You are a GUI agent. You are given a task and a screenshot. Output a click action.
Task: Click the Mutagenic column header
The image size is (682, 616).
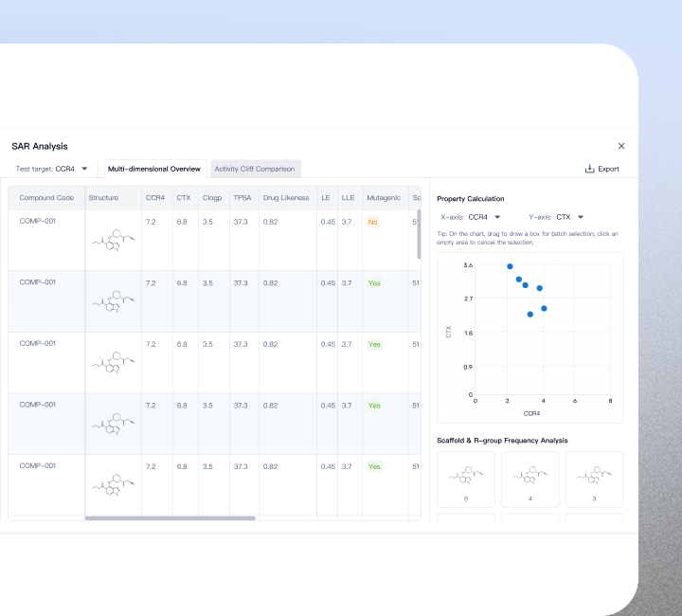[x=384, y=198]
